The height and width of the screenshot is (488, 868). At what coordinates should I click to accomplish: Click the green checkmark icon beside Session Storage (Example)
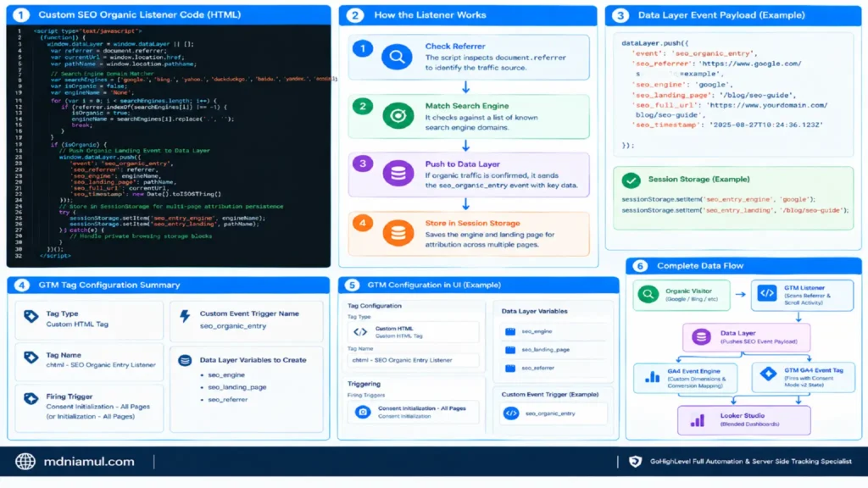tap(631, 180)
